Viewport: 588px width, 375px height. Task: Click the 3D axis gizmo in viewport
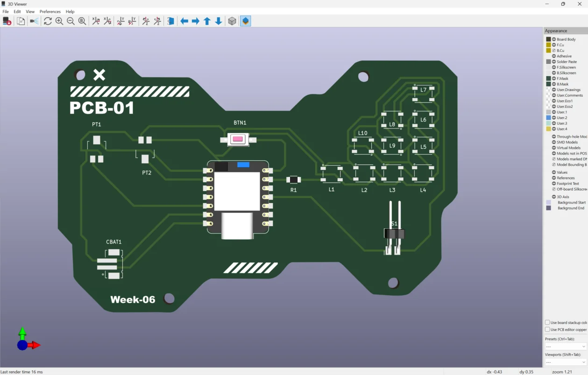click(x=28, y=340)
